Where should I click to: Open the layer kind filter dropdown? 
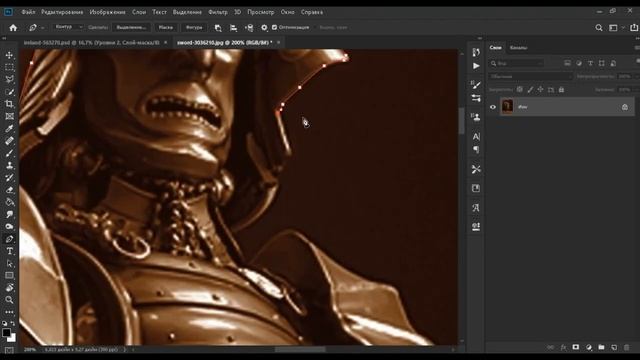coord(517,63)
